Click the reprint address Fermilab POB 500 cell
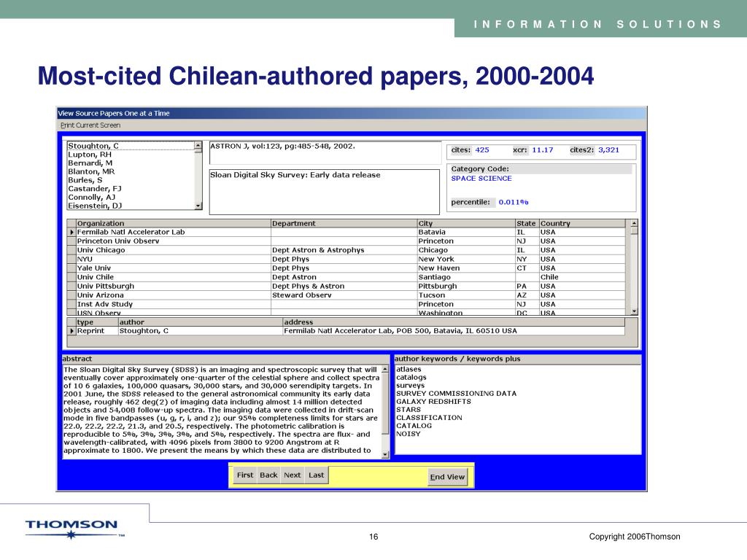Viewport: 747px width, 560px height. (x=454, y=331)
